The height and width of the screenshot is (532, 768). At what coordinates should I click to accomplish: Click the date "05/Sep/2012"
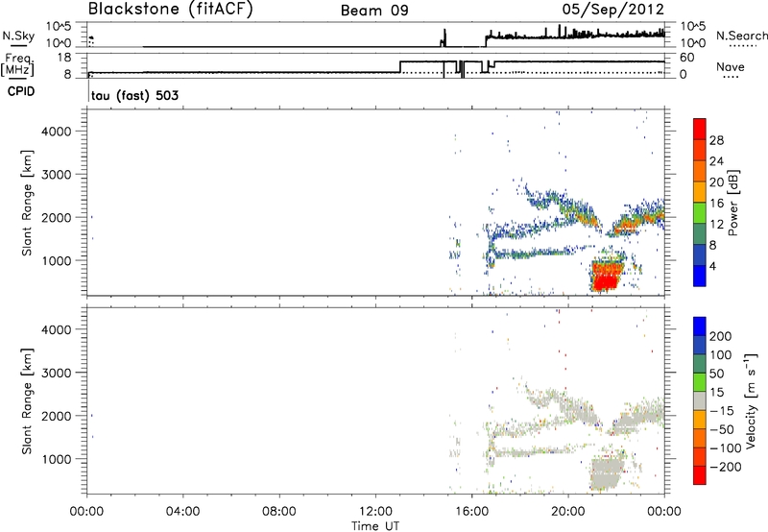(x=612, y=9)
